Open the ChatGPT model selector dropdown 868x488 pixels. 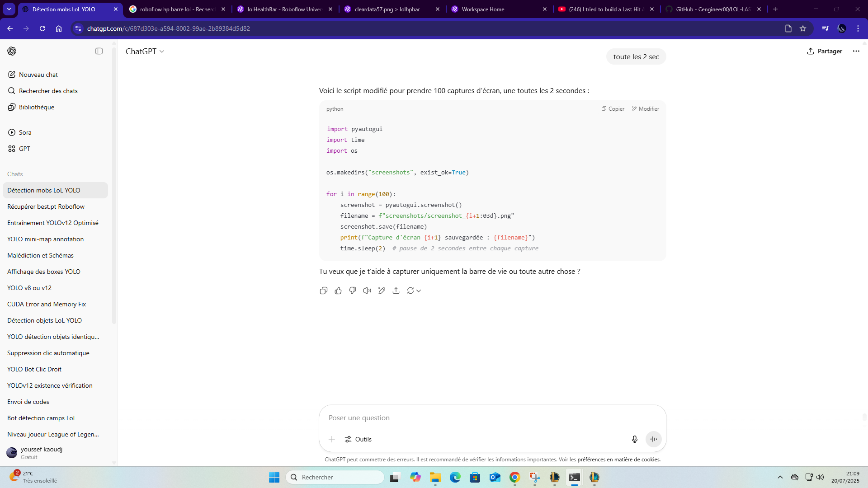[x=145, y=52]
